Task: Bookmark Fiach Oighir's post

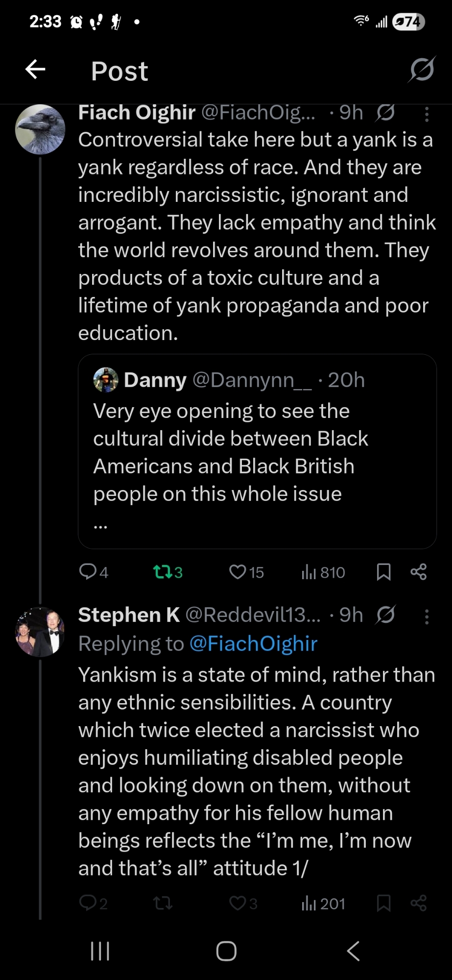Action: pos(383,571)
